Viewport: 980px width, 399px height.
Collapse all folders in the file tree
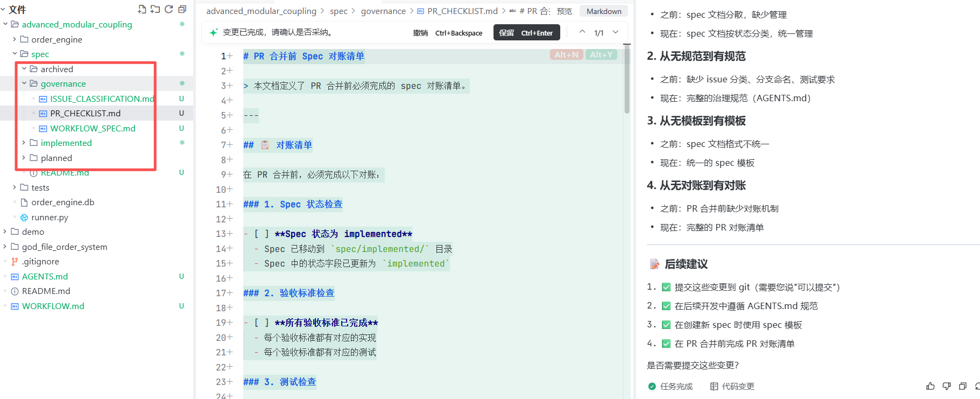pos(182,9)
